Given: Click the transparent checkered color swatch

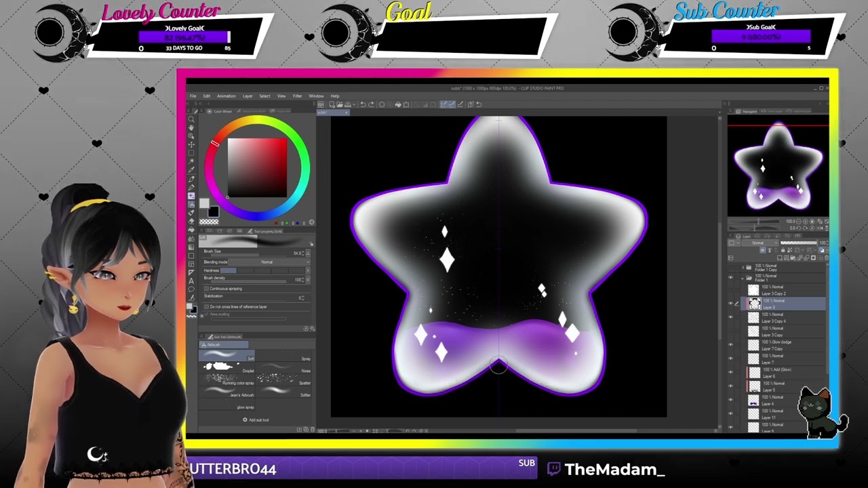Looking at the screenshot, I should [x=209, y=222].
